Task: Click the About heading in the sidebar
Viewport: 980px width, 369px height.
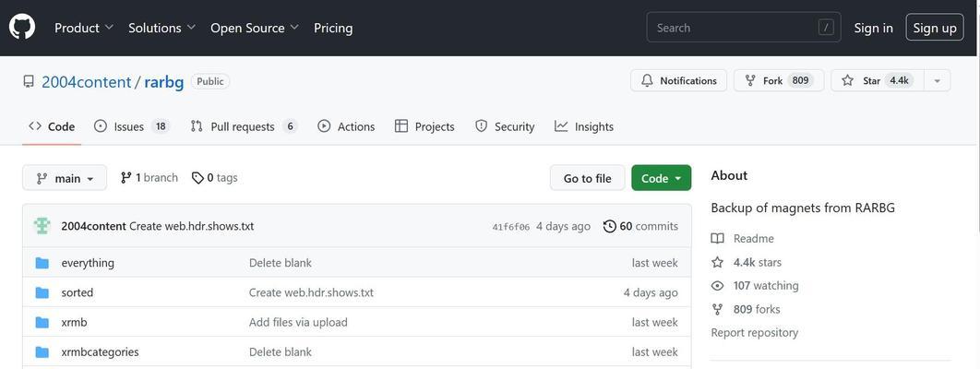Action: pyautogui.click(x=729, y=175)
